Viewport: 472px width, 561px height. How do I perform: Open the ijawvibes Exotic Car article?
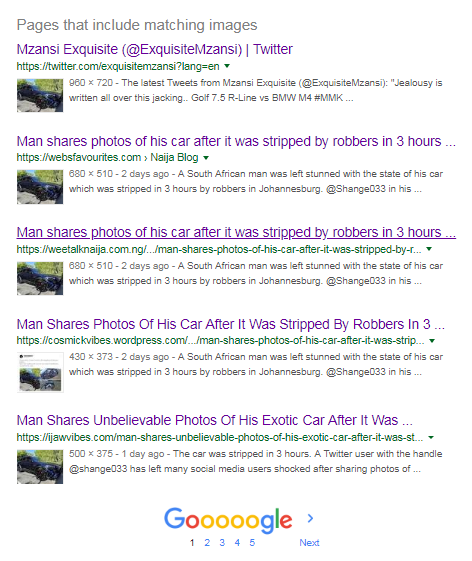pyautogui.click(x=215, y=420)
